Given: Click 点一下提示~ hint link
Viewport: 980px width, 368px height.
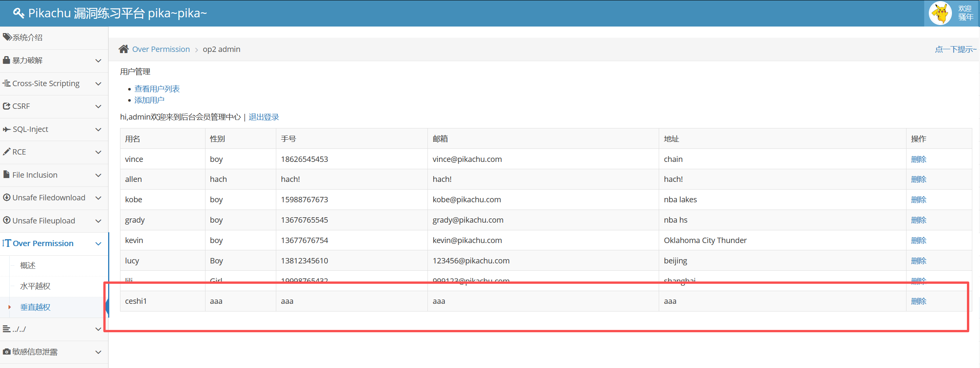Looking at the screenshot, I should [x=956, y=49].
